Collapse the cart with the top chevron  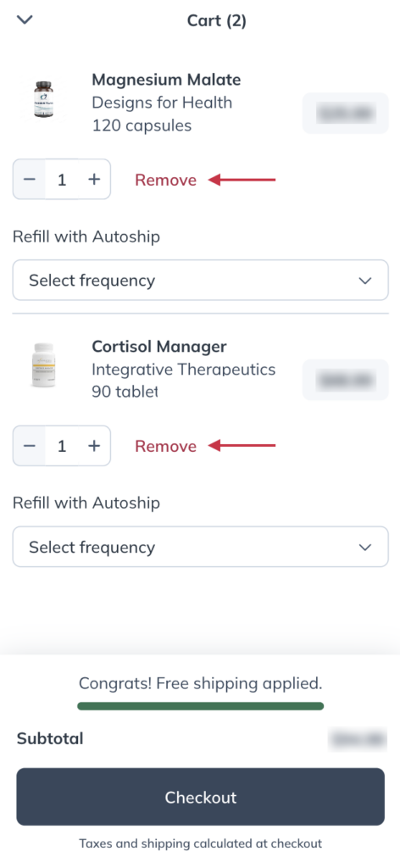25,20
